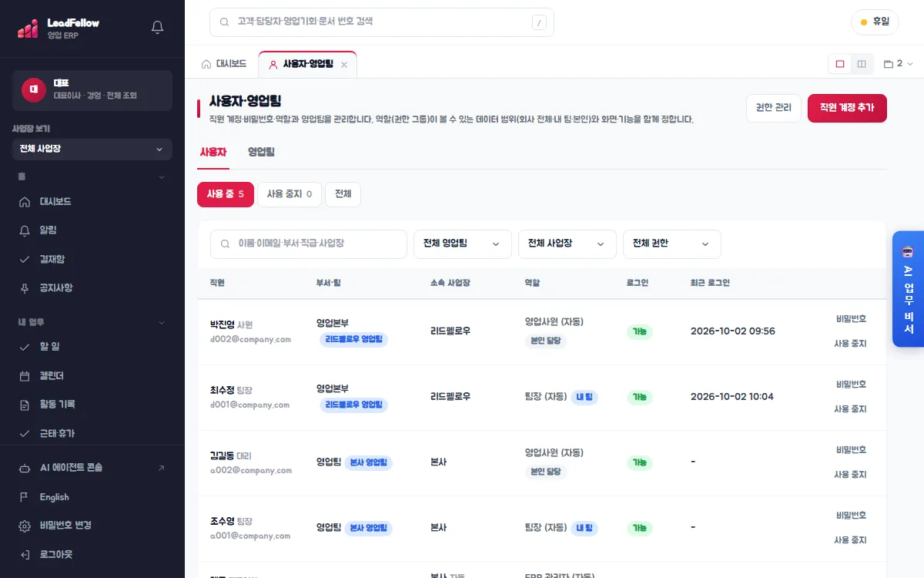The image size is (924, 578).
Task: Click the robot icon on AI 업무비서 panel
Action: [x=908, y=251]
